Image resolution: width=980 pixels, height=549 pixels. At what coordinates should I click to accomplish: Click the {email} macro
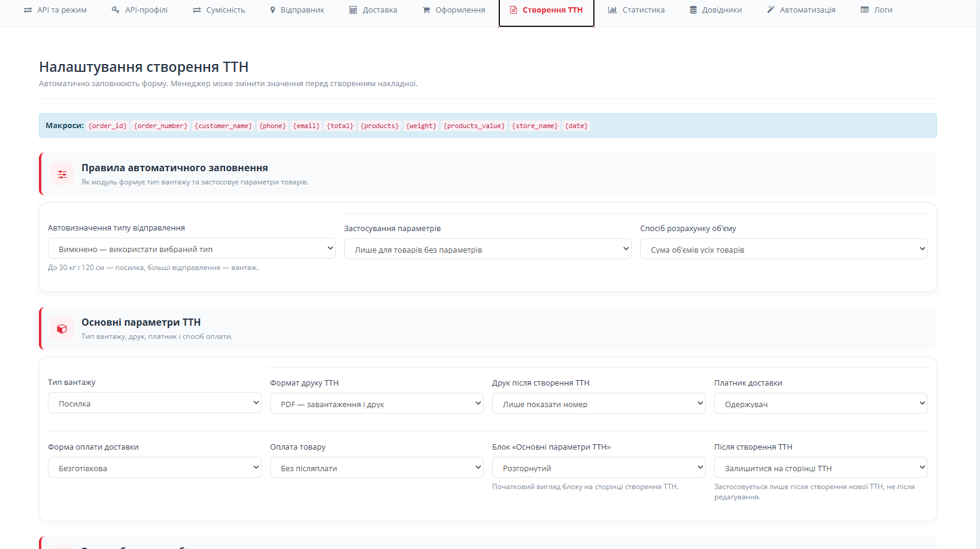point(306,126)
